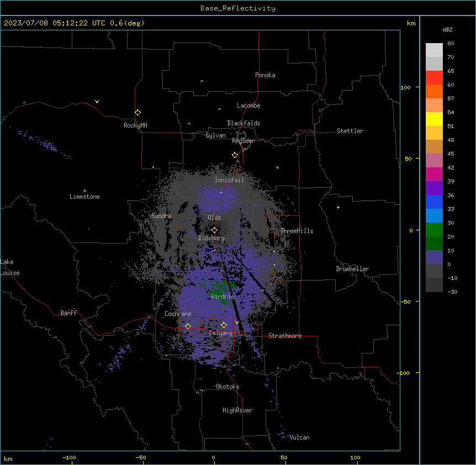Select the yellow diamond marker below Cochrane
The width and height of the screenshot is (476, 465).
[x=188, y=326]
